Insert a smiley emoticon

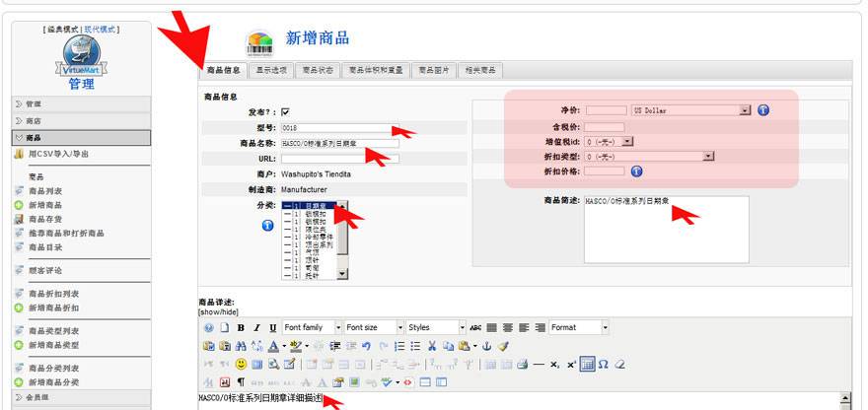pos(241,364)
